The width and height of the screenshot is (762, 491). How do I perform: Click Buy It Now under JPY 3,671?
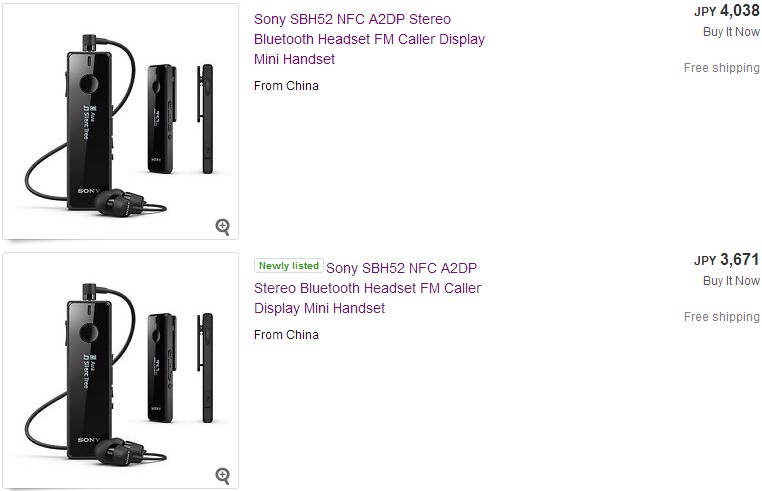[731, 281]
